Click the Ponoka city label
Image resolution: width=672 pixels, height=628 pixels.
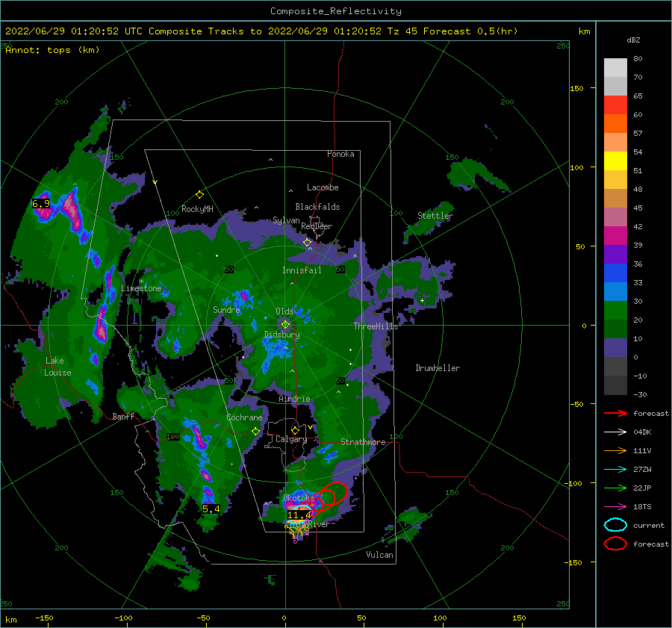[x=340, y=154]
